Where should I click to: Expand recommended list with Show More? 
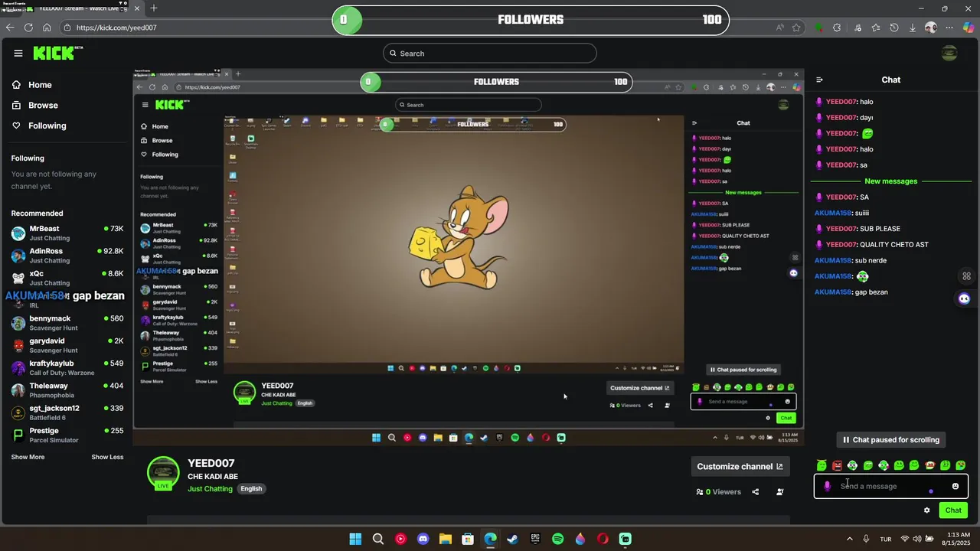pyautogui.click(x=28, y=457)
